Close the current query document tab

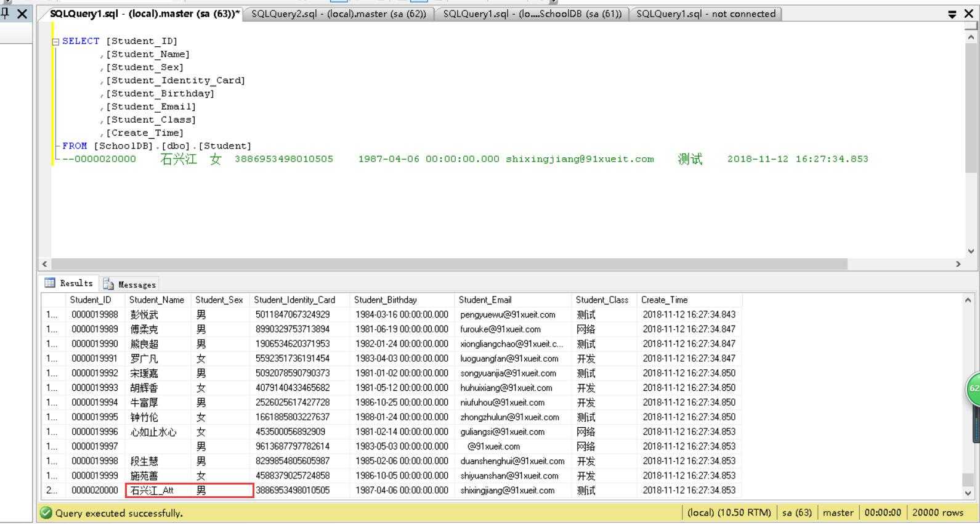(x=968, y=14)
